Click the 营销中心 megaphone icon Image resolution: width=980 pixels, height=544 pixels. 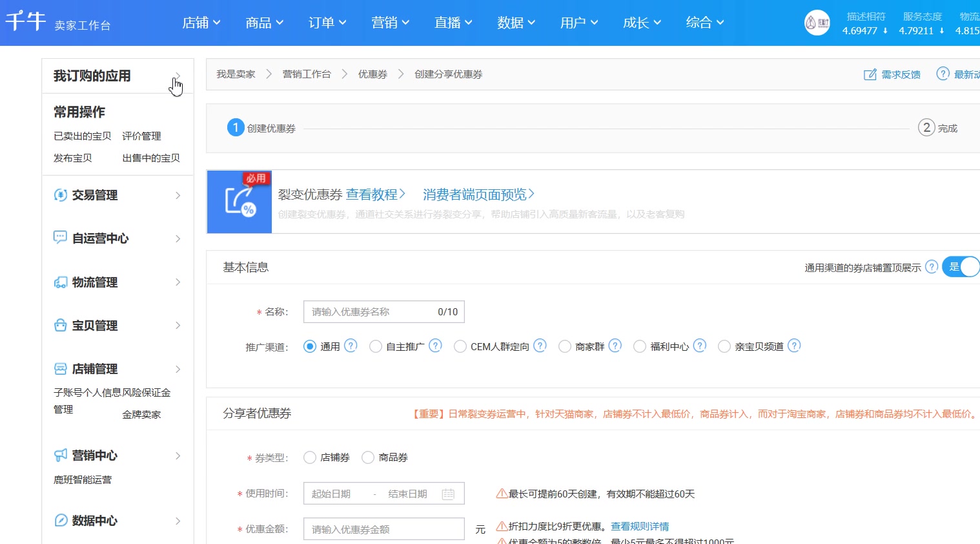(x=61, y=455)
